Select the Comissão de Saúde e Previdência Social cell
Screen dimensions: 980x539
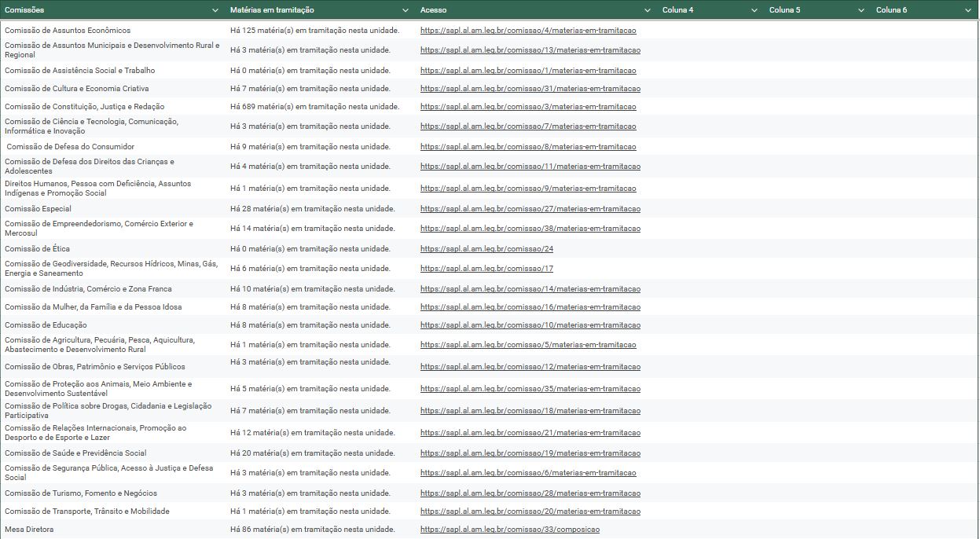click(x=112, y=453)
